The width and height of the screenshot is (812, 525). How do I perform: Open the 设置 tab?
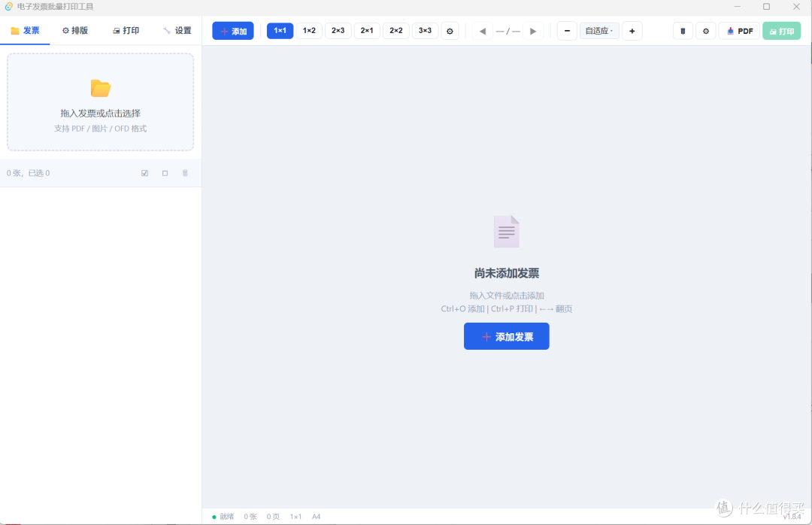click(x=177, y=31)
